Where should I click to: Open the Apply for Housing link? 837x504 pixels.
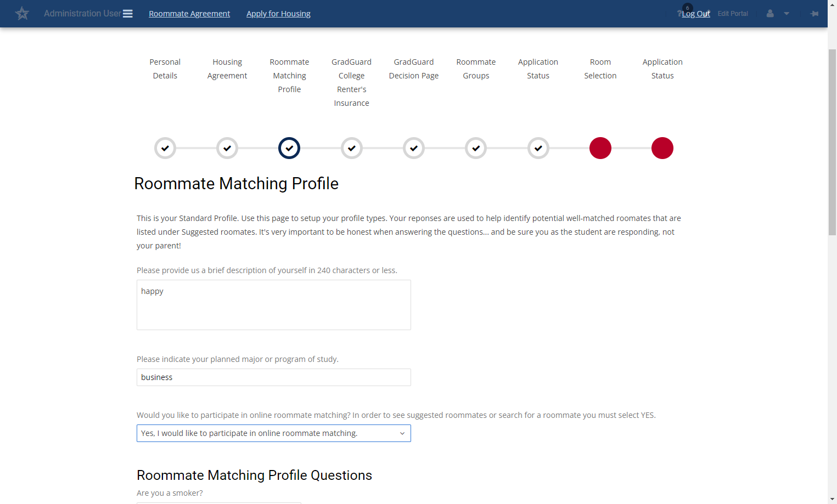(x=278, y=14)
